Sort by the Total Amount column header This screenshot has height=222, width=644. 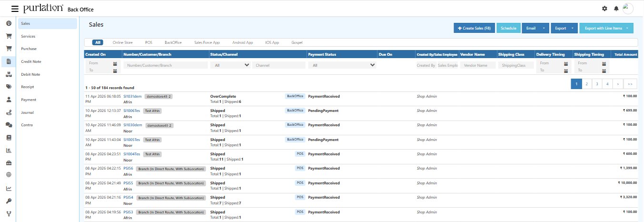click(625, 54)
